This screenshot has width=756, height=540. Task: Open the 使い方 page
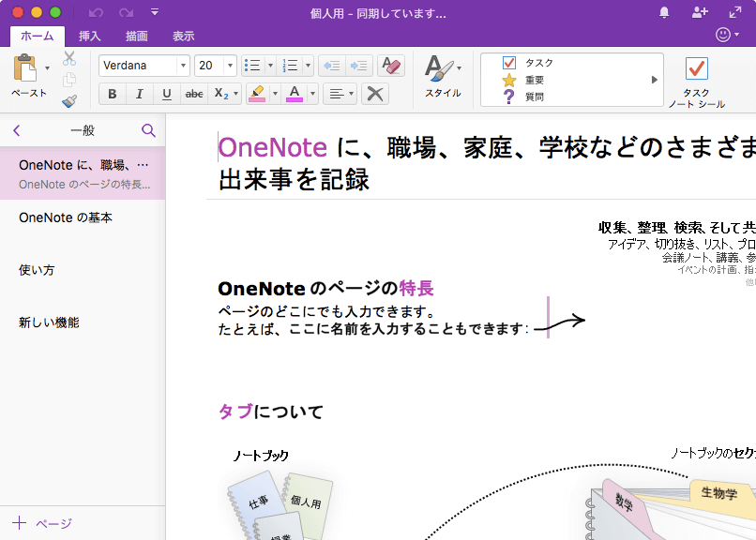[83, 270]
